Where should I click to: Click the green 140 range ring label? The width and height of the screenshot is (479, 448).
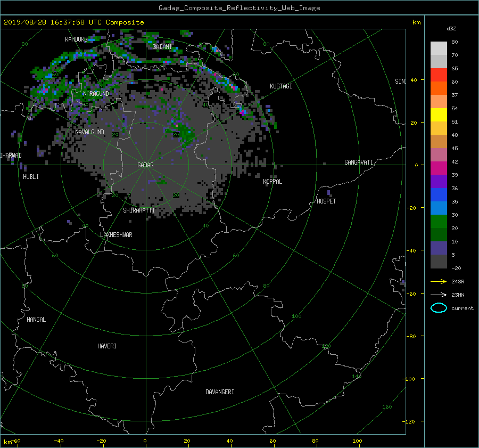click(357, 377)
